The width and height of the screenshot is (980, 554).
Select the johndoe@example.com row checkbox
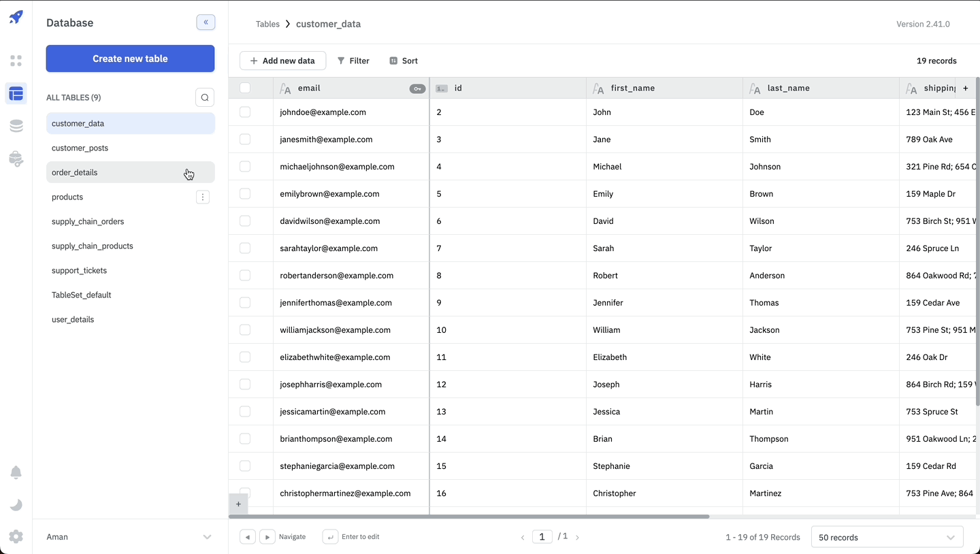tap(245, 112)
